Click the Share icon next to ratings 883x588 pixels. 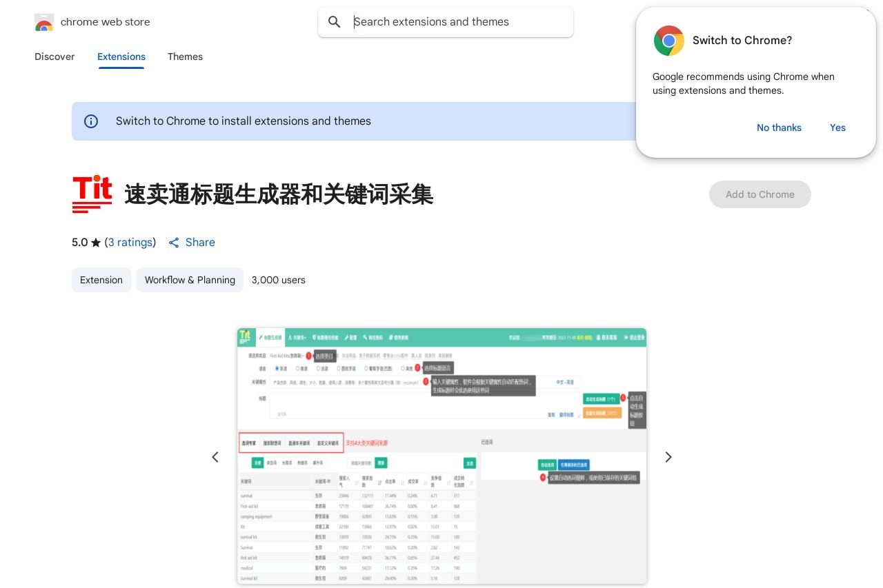pos(174,243)
